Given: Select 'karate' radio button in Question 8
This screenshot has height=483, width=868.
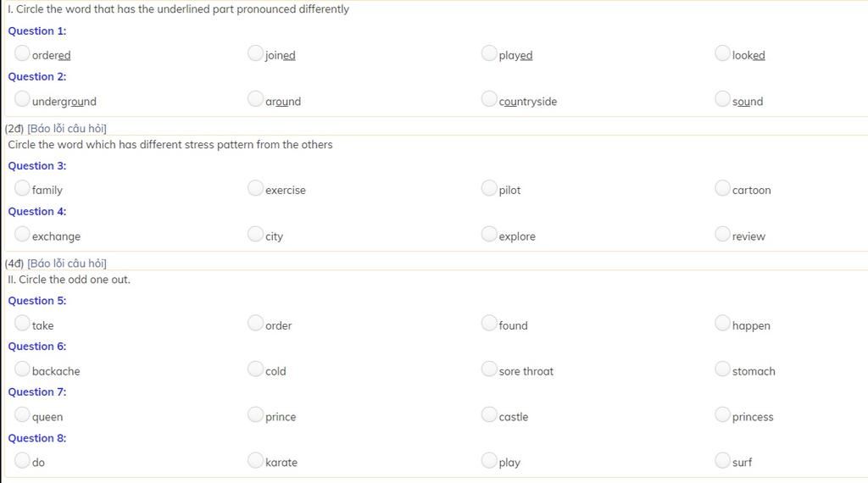Looking at the screenshot, I should [x=255, y=460].
